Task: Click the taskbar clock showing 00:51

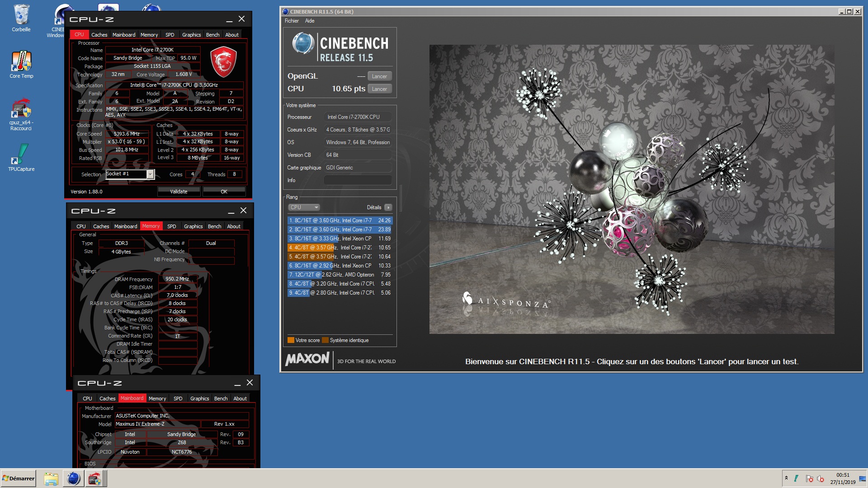Action: pyautogui.click(x=843, y=479)
